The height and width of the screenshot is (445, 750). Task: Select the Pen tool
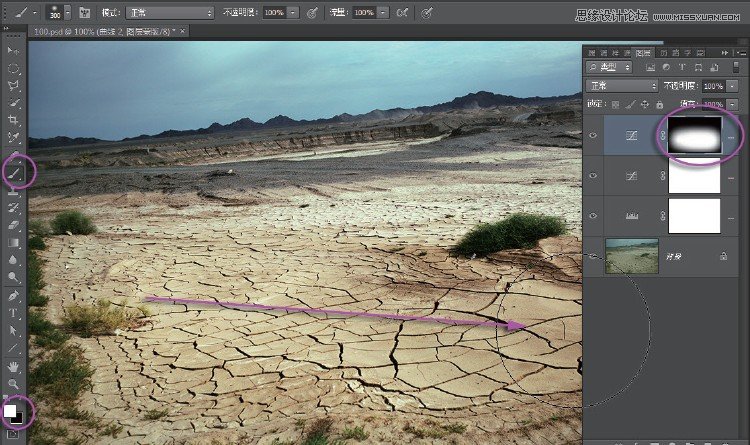(13, 296)
